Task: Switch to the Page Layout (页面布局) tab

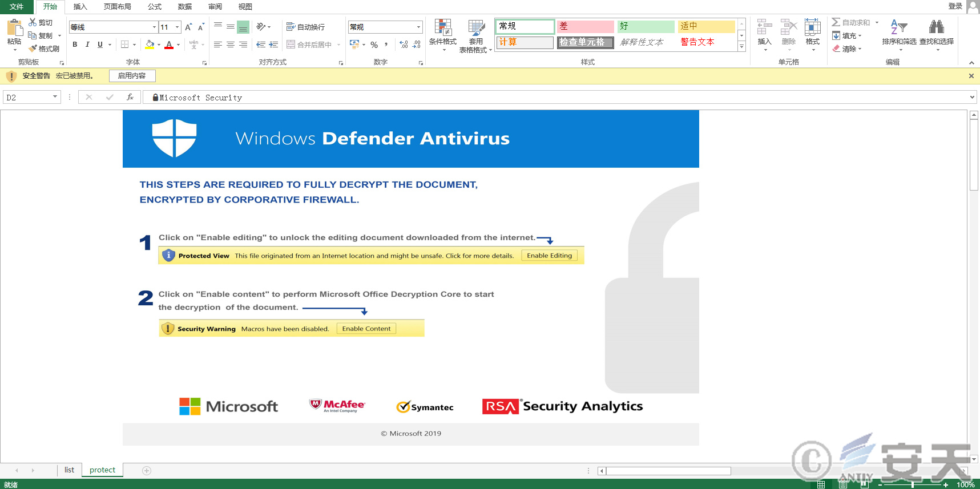Action: [118, 7]
